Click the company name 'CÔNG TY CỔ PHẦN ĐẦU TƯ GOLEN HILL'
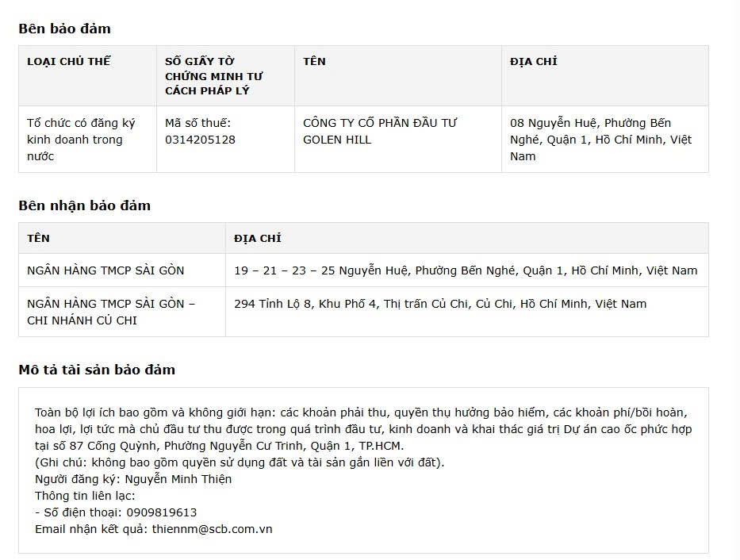 click(380, 131)
